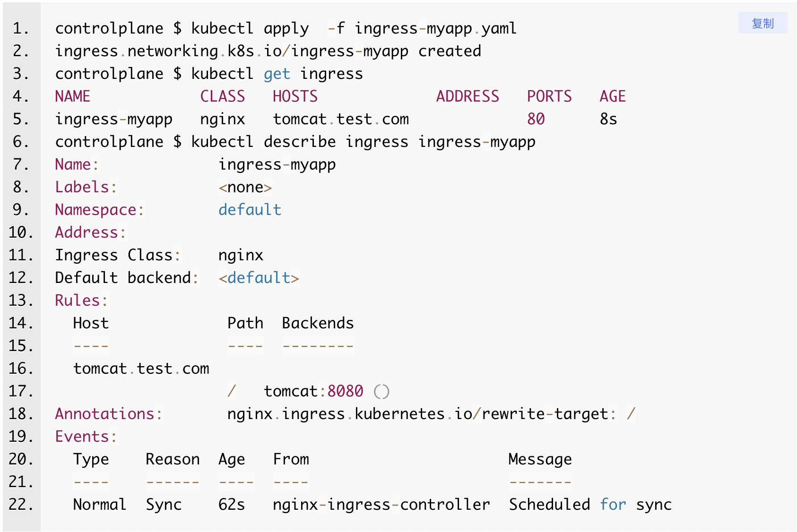Viewport: 797px width, 532px height.
Task: Click the port value 80
Action: pos(536,119)
